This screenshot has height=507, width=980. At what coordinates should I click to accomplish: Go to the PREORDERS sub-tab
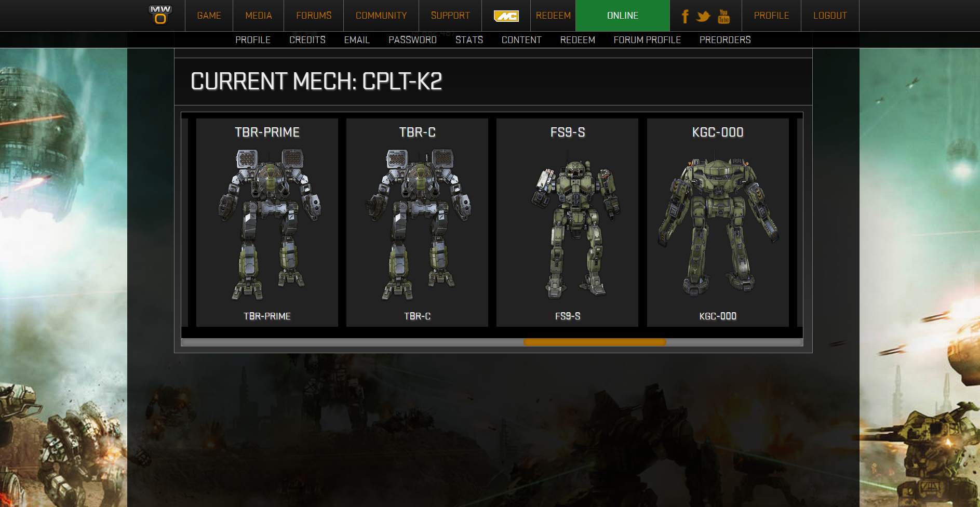click(x=725, y=40)
